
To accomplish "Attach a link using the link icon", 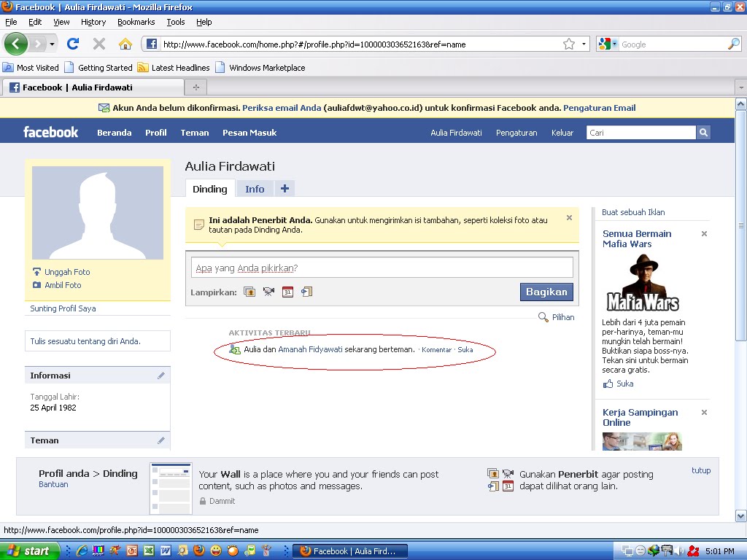I will [307, 292].
